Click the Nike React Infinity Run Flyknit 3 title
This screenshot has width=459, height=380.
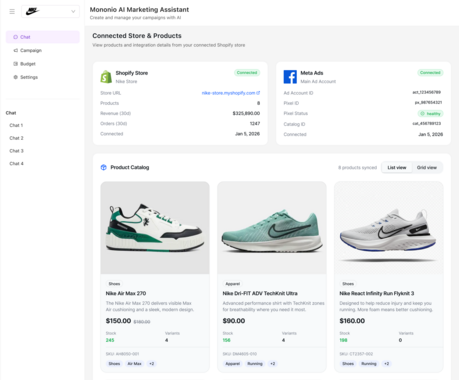pos(377,293)
